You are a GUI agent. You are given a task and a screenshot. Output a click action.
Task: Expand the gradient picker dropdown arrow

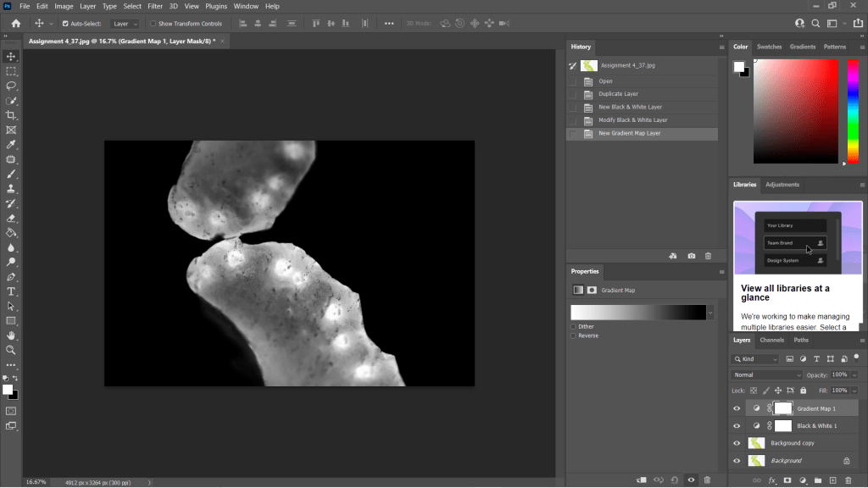click(710, 313)
